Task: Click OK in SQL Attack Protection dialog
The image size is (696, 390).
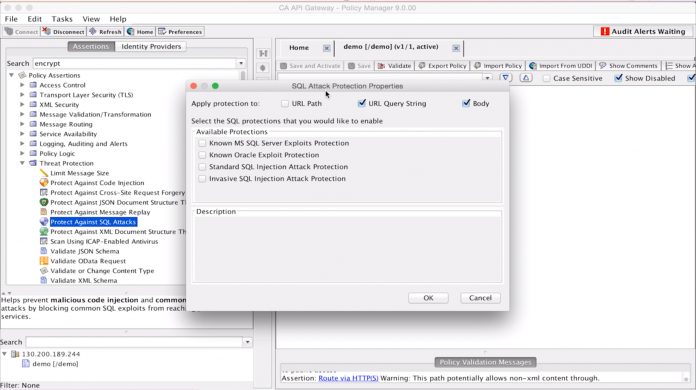Action: (428, 298)
